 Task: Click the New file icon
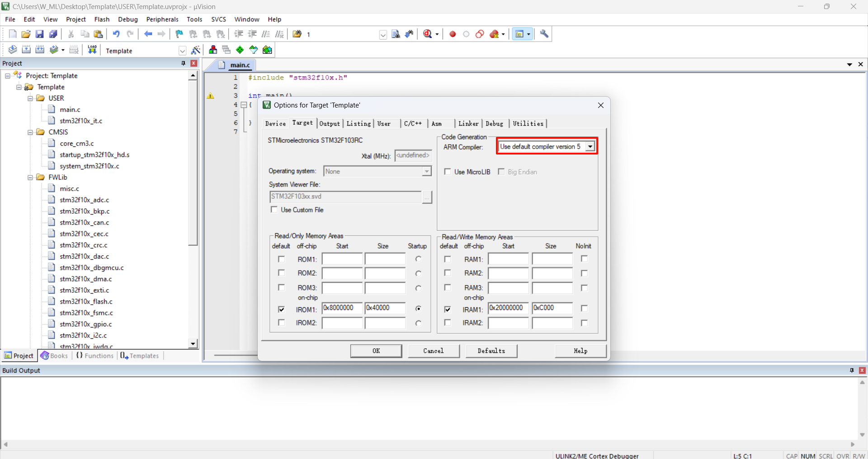point(13,34)
